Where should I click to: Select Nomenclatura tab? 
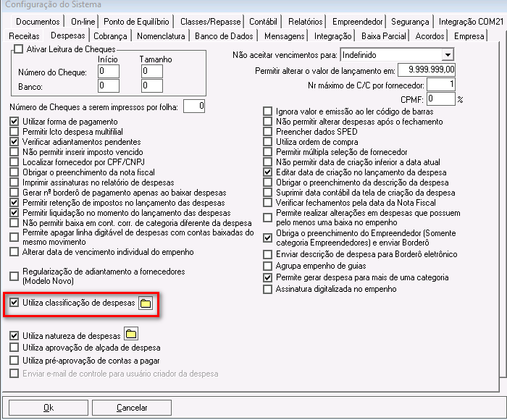point(161,36)
